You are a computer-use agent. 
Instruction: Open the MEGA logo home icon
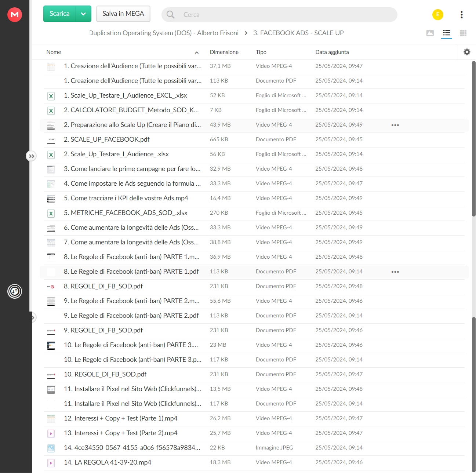(x=15, y=15)
